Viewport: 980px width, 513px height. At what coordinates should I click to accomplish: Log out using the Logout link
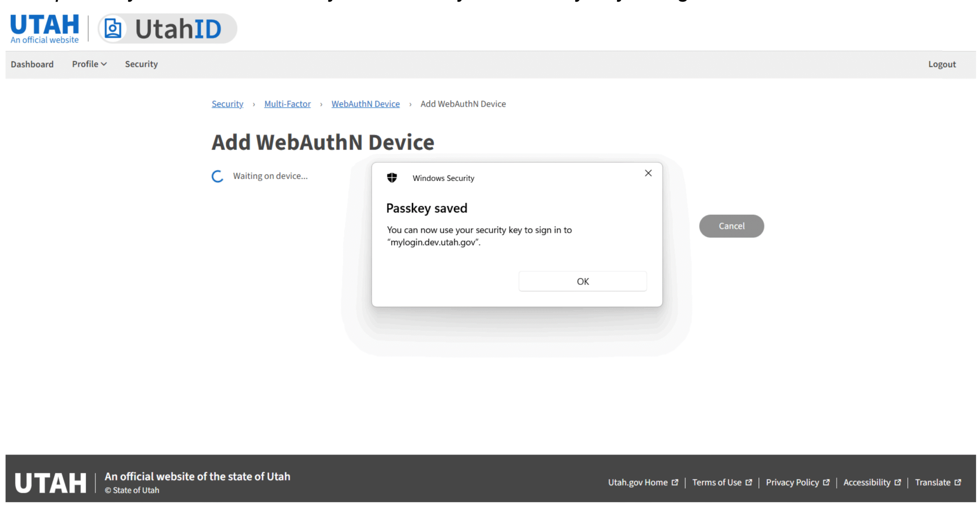click(941, 64)
